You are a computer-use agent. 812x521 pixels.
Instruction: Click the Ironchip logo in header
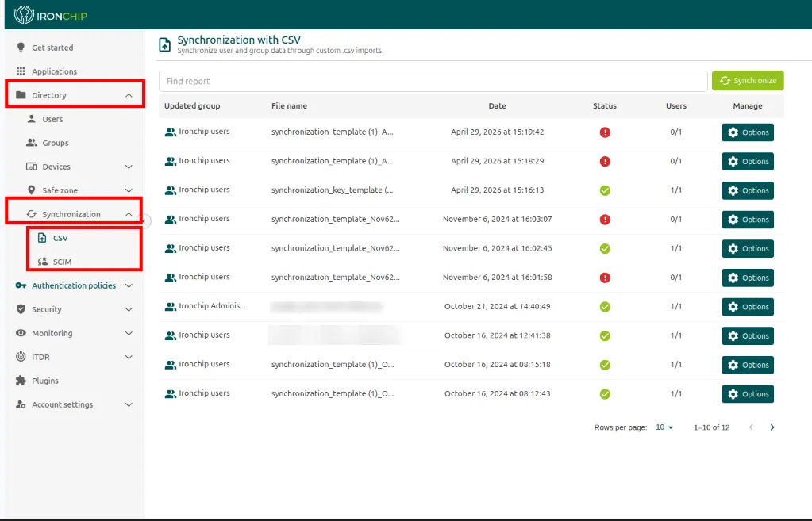[50, 15]
